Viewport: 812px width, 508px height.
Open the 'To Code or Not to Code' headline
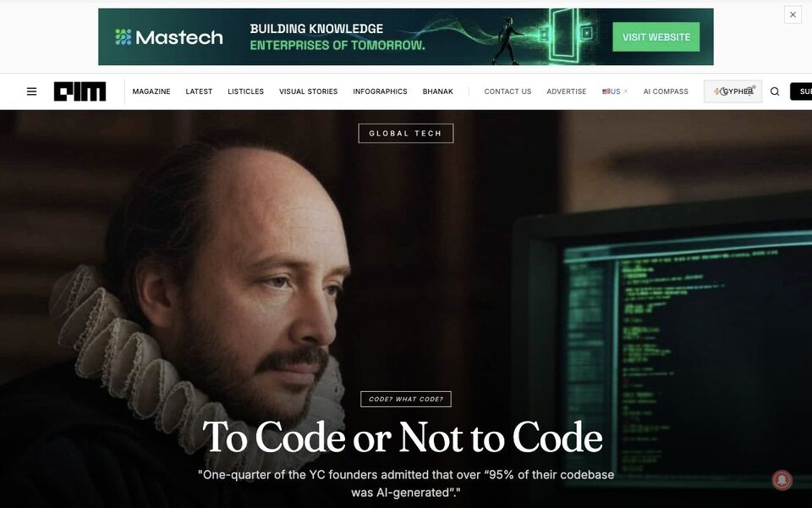point(403,437)
